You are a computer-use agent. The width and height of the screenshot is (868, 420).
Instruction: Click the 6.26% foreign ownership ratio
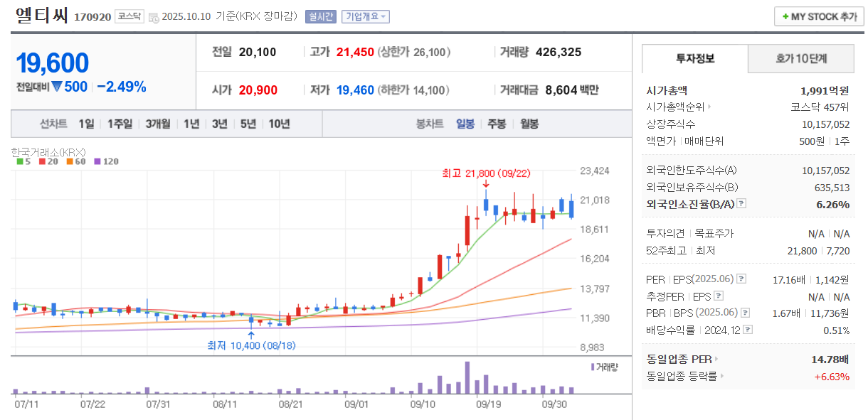833,204
